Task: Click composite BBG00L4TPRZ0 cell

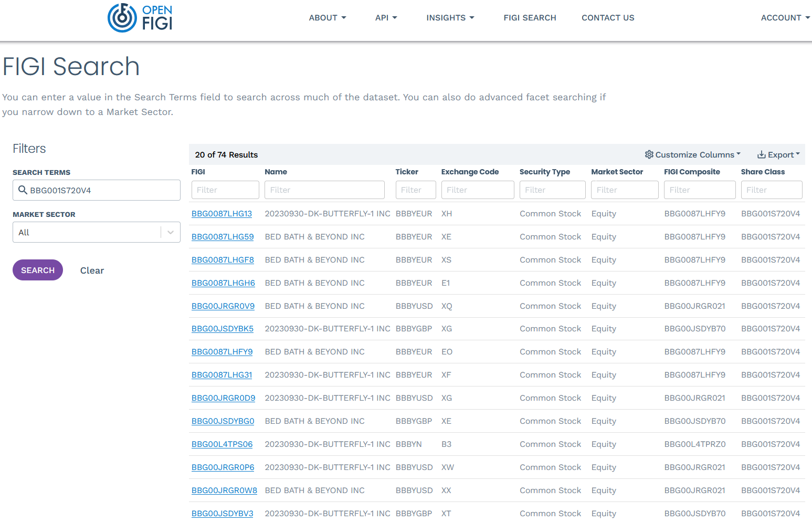Action: pyautogui.click(x=695, y=444)
